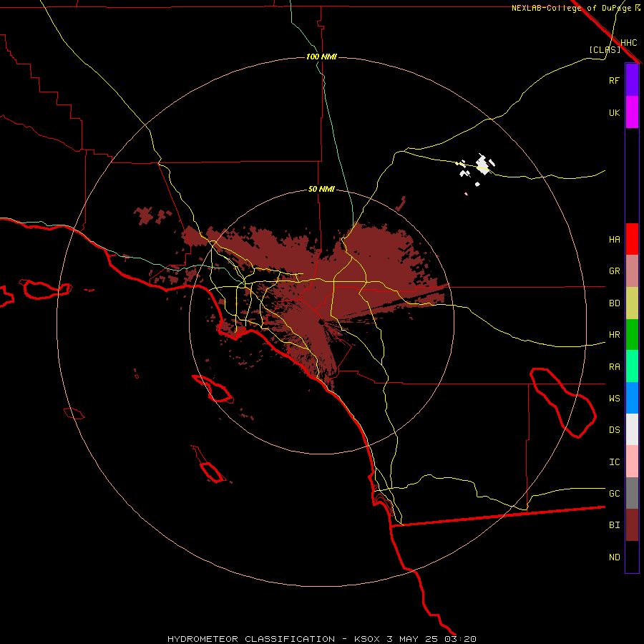Viewport: 644px width, 644px height.
Task: Select the BD yellow legend swatch
Action: (x=632, y=303)
